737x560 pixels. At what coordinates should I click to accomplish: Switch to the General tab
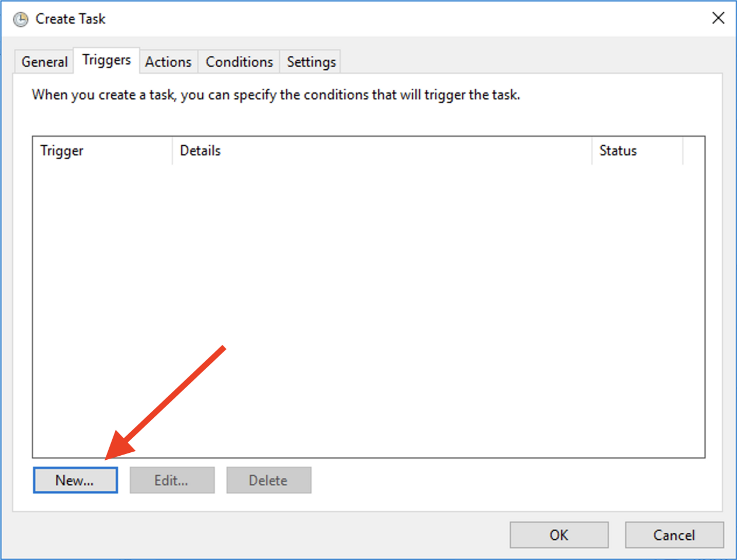[44, 62]
